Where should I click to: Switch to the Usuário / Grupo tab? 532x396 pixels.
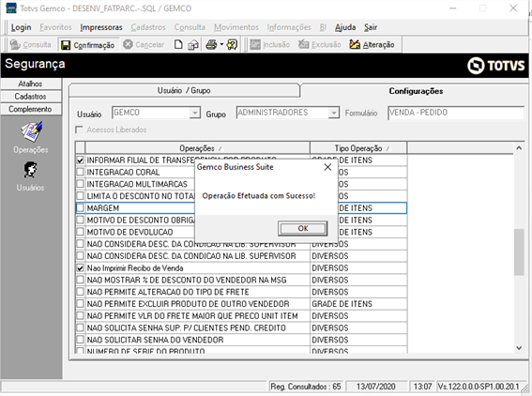[184, 91]
